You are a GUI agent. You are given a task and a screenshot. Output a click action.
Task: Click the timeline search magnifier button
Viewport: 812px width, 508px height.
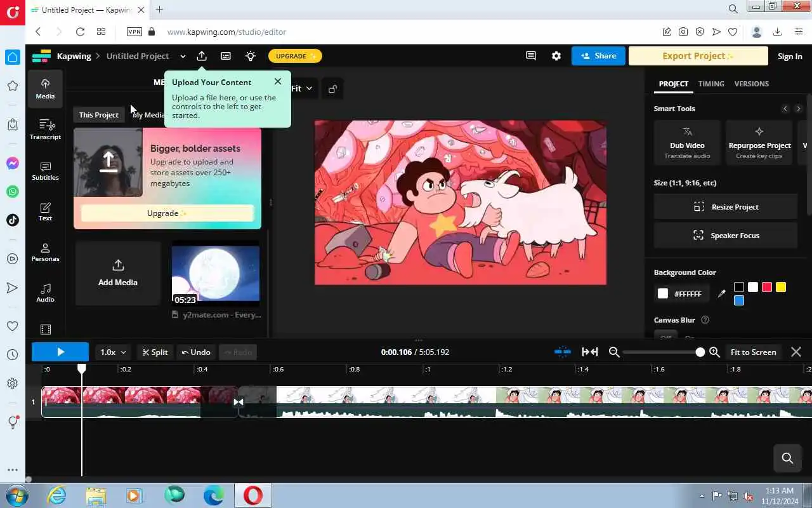pyautogui.click(x=788, y=458)
